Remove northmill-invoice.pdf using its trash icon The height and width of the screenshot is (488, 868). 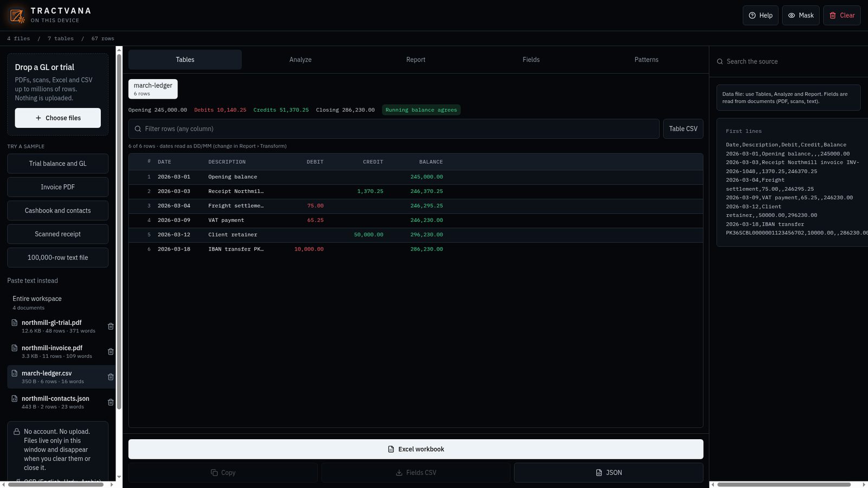pos(111,352)
